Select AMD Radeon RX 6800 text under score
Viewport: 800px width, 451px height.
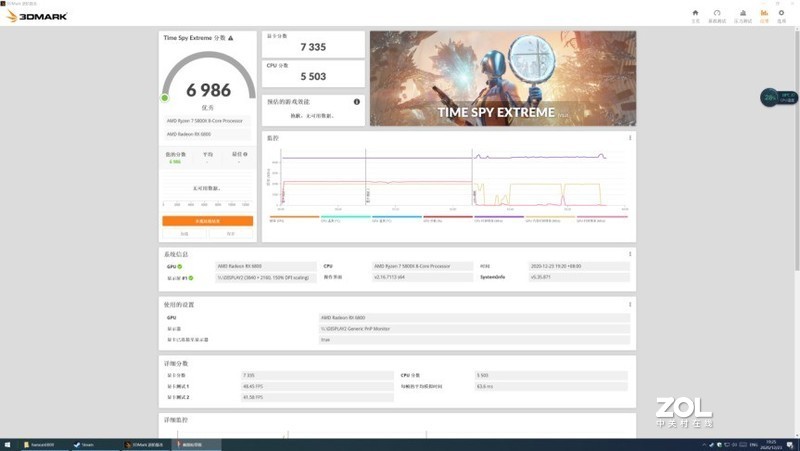point(189,134)
